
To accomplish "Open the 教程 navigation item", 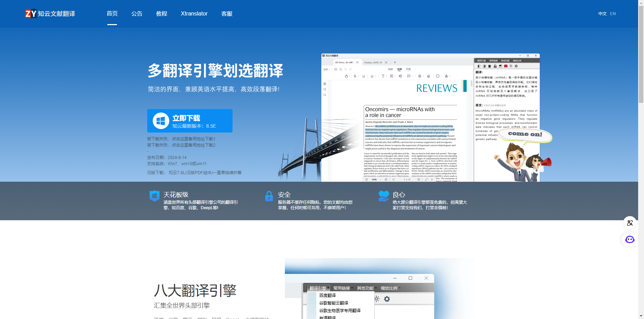I will [x=162, y=14].
